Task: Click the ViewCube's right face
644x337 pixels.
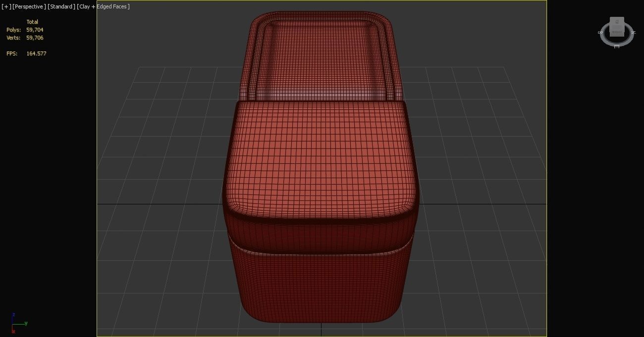Action: 617,32
